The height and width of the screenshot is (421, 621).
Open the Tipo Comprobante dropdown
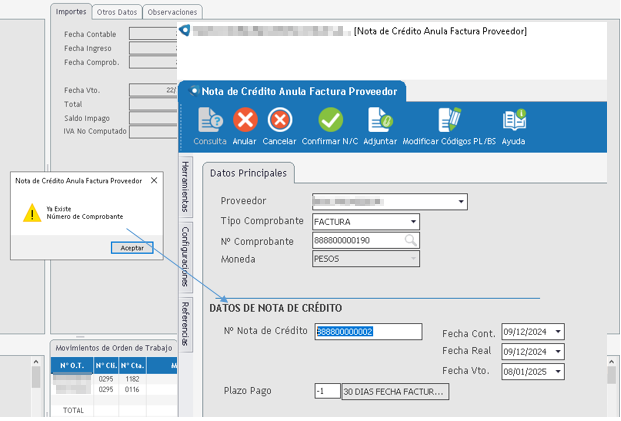point(413,222)
